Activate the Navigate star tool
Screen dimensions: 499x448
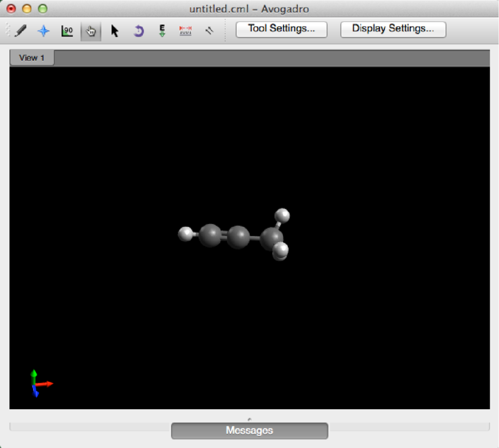pos(44,31)
